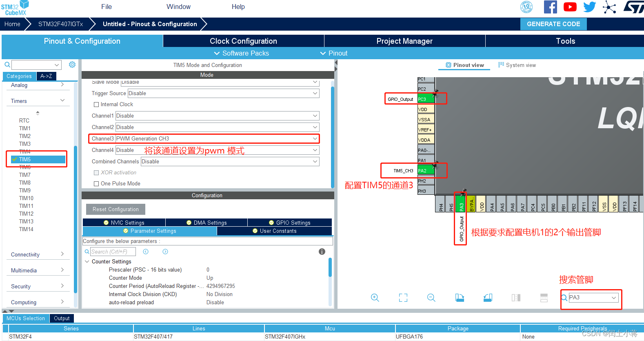Switch to A->Z list view
The height and width of the screenshot is (341, 644).
pyautogui.click(x=46, y=76)
